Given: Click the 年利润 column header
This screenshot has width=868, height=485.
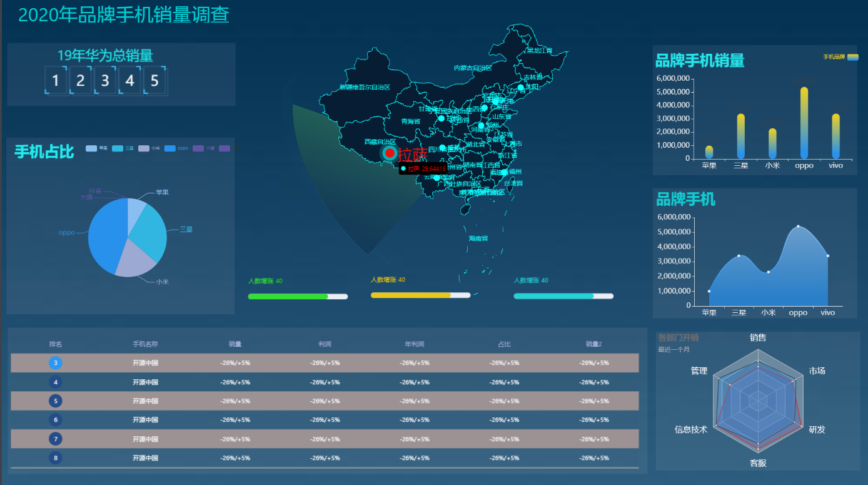Looking at the screenshot, I should [415, 344].
